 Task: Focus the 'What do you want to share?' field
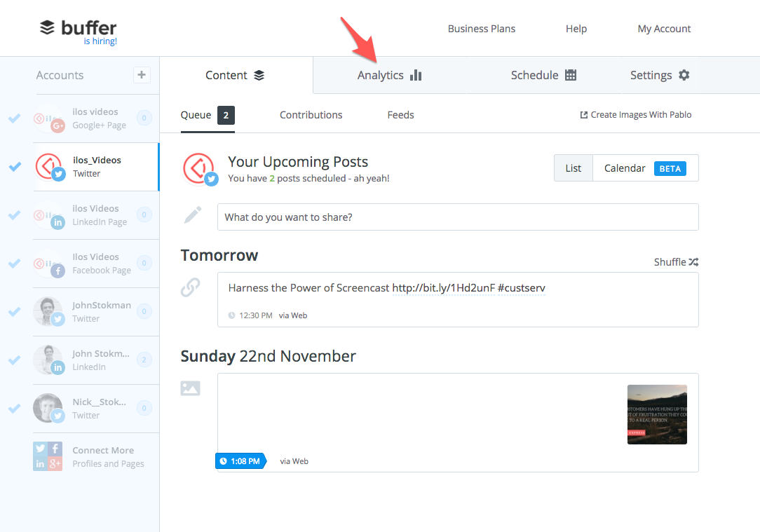coord(458,217)
